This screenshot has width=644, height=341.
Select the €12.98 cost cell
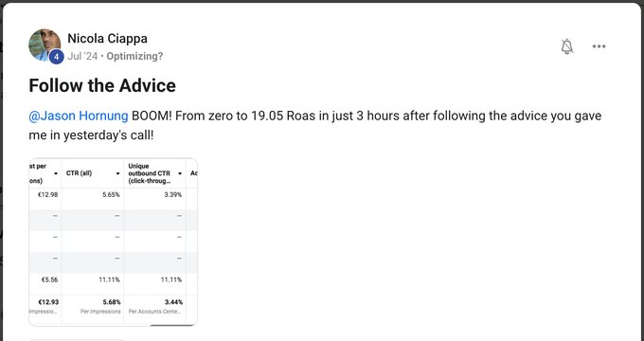point(47,195)
